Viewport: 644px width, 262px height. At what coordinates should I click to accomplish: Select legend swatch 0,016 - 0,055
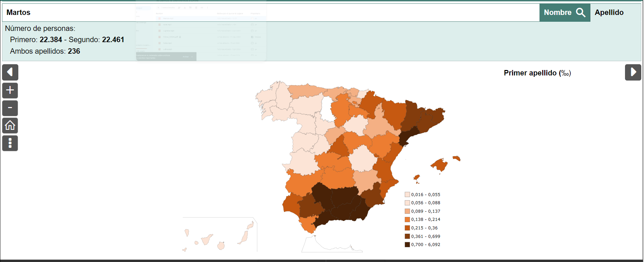point(407,195)
